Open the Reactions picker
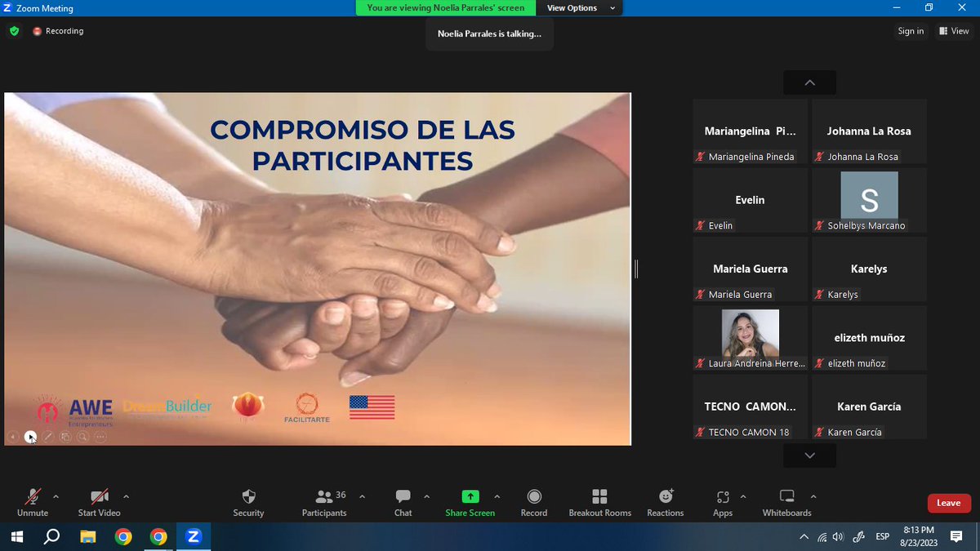 (x=666, y=502)
